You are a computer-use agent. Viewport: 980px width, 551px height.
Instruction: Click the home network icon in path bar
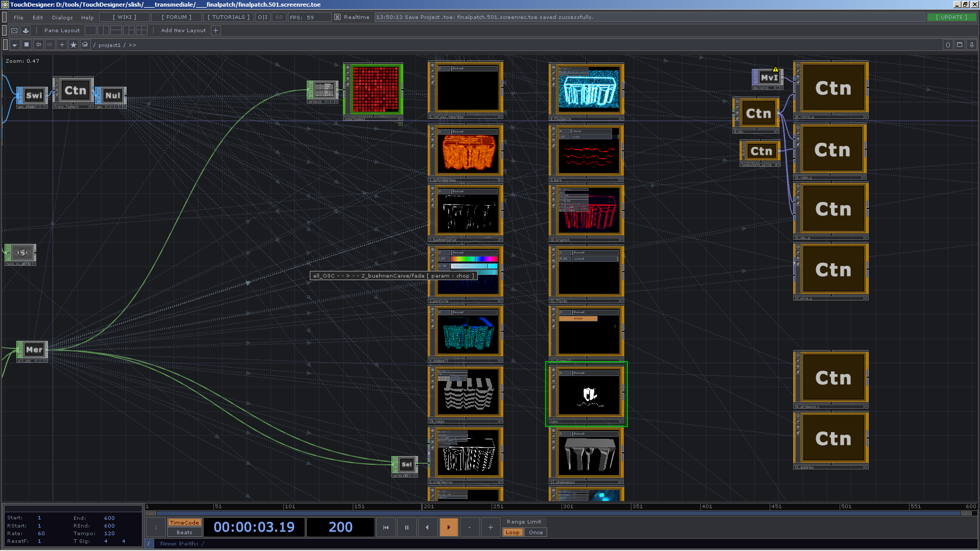click(85, 45)
